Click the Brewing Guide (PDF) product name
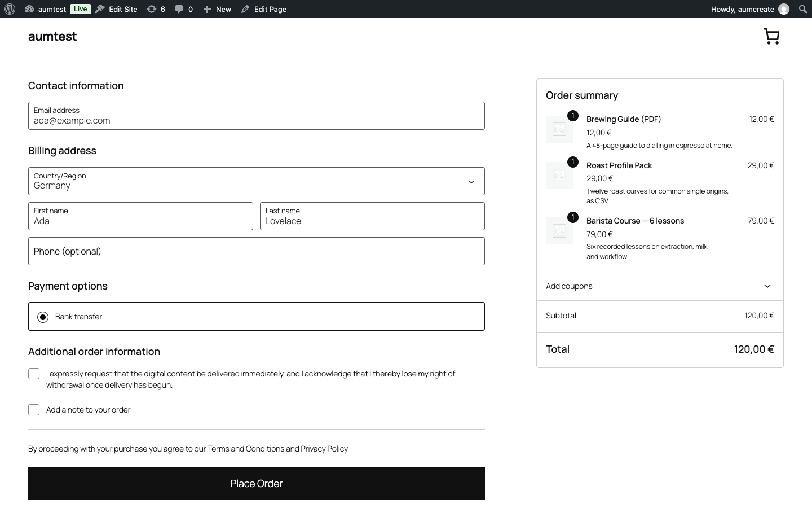Image resolution: width=812 pixels, height=508 pixels. pyautogui.click(x=624, y=119)
